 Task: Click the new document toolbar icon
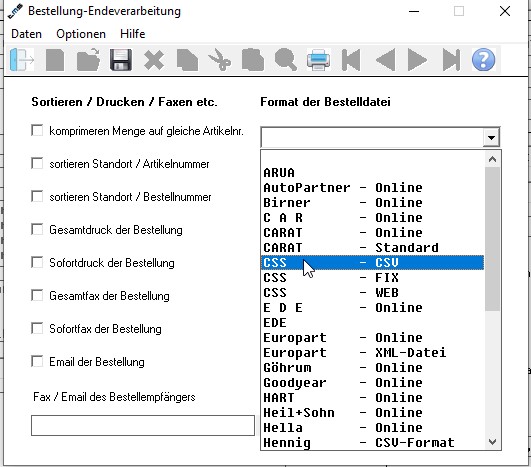click(x=55, y=60)
